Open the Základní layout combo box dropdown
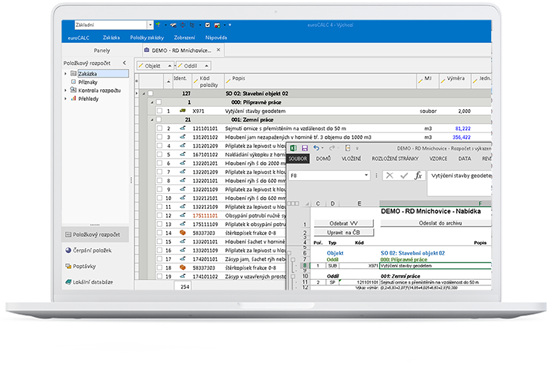 pyautogui.click(x=150, y=25)
